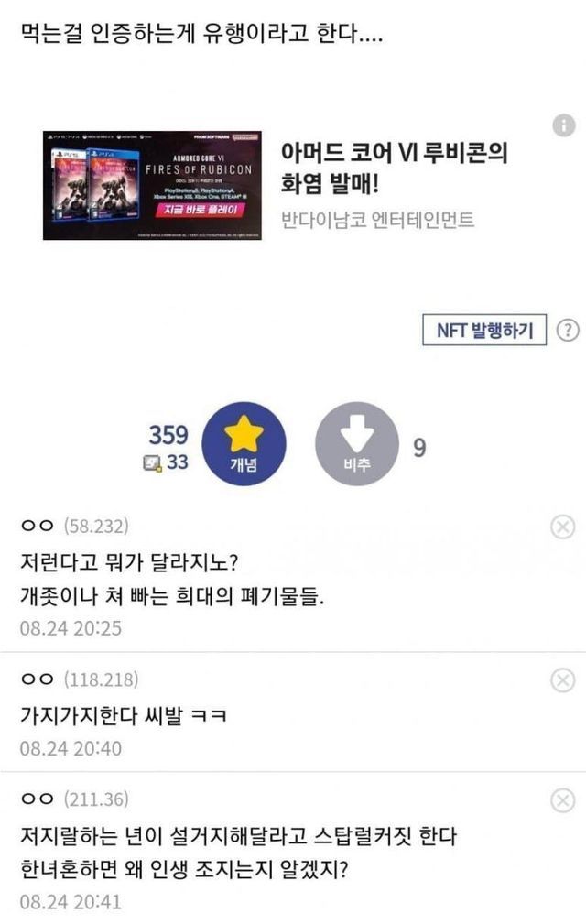Delete the comment from 118.218
The width and height of the screenshot is (586, 924).
pyautogui.click(x=562, y=680)
